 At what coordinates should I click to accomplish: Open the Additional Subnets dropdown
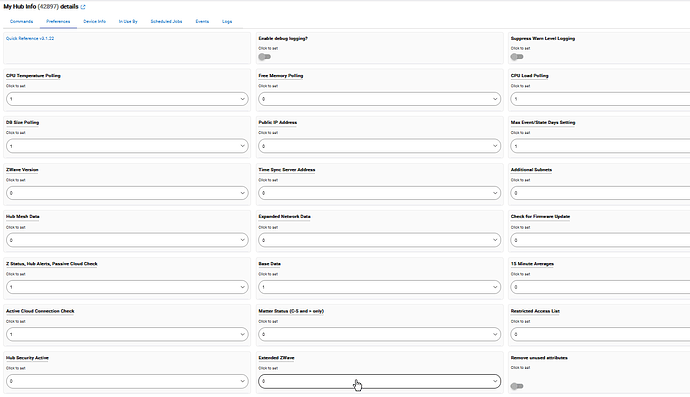click(x=600, y=193)
